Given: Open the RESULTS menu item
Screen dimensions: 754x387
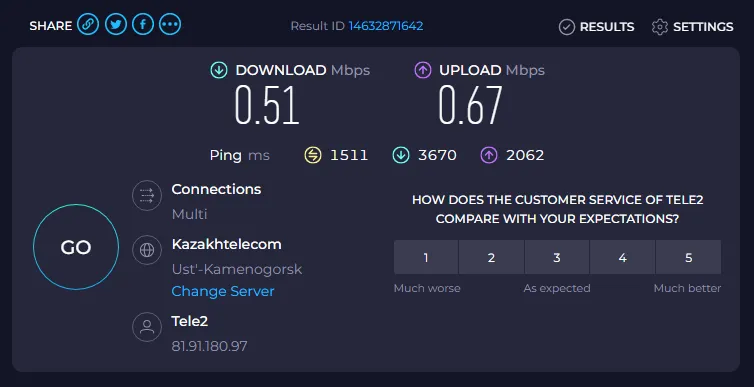Looking at the screenshot, I should pyautogui.click(x=607, y=27).
